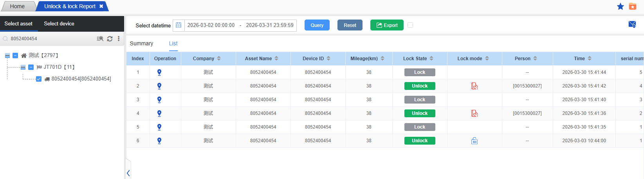
Task: Show location for row 1 record
Action: [x=159, y=72]
